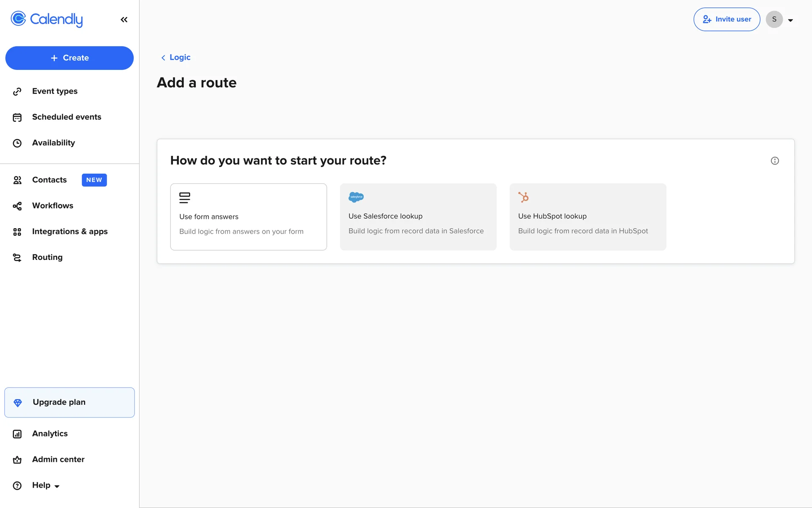This screenshot has height=508, width=812.
Task: Click the Calendly logo
Action: 47,19
